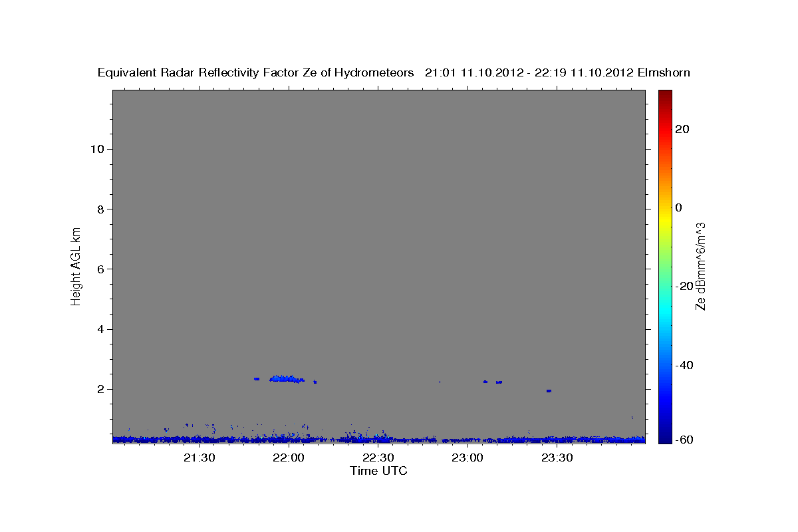
Task: Click the plot title 'Equivalent Radar Reflectivity Factor'
Action: pyautogui.click(x=198, y=72)
